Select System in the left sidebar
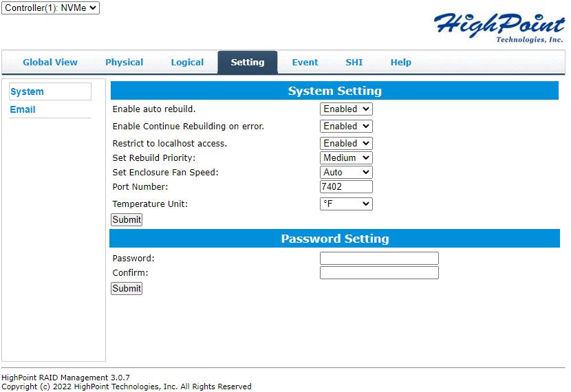 28,91
